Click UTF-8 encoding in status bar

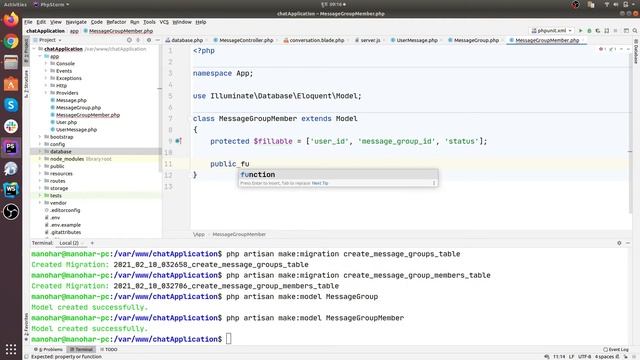(x=584, y=357)
